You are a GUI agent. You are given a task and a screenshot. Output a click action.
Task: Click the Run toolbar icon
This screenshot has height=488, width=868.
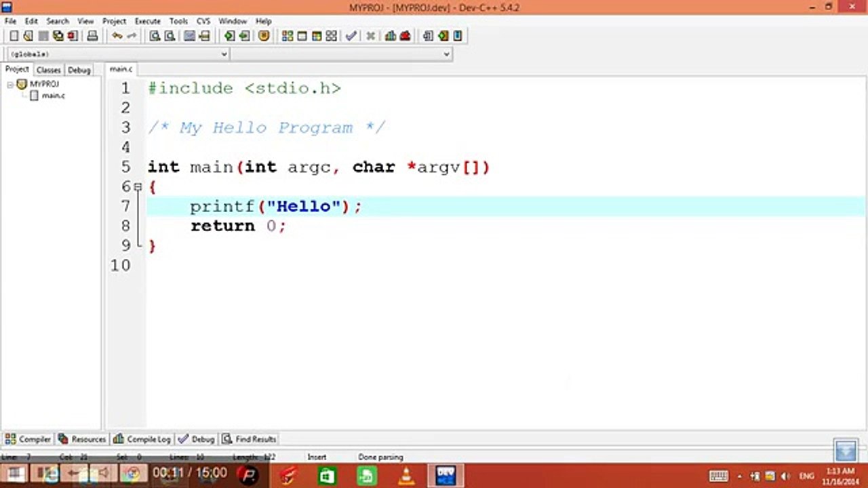302,36
